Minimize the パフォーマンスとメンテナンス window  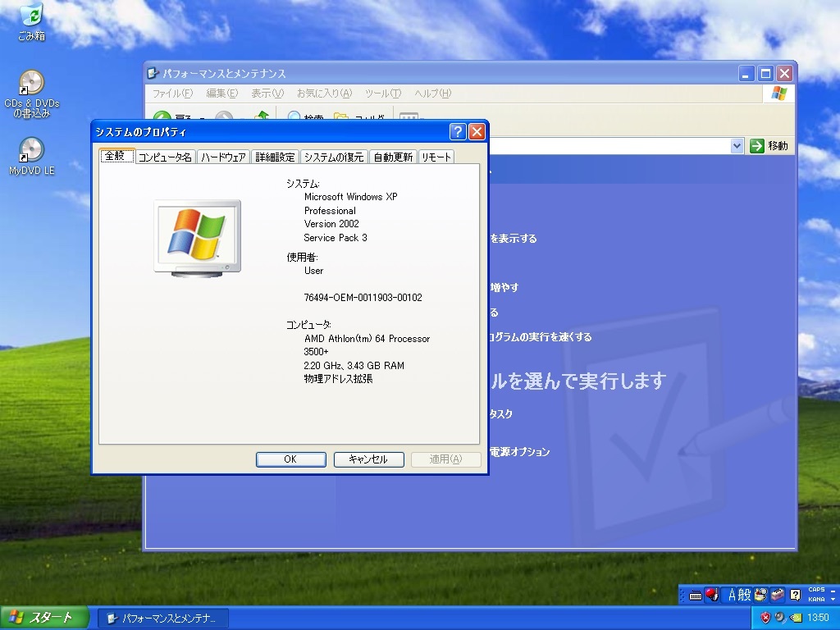(x=746, y=73)
